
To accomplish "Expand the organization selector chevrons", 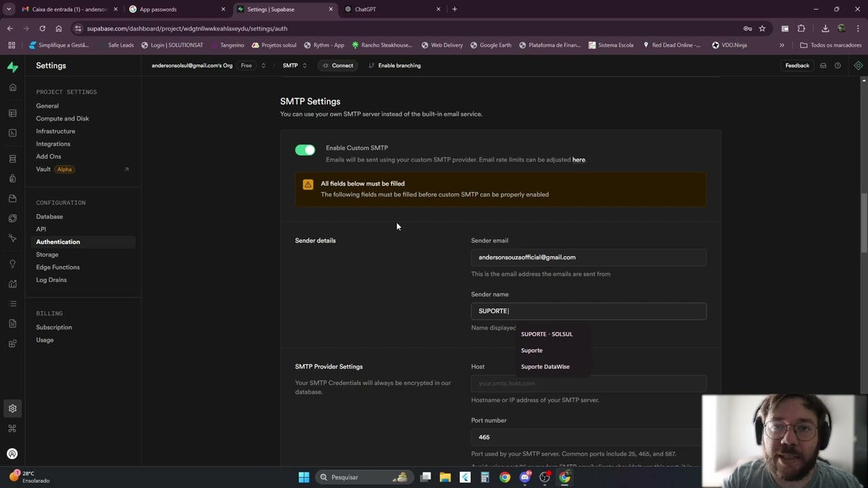I will [263, 66].
